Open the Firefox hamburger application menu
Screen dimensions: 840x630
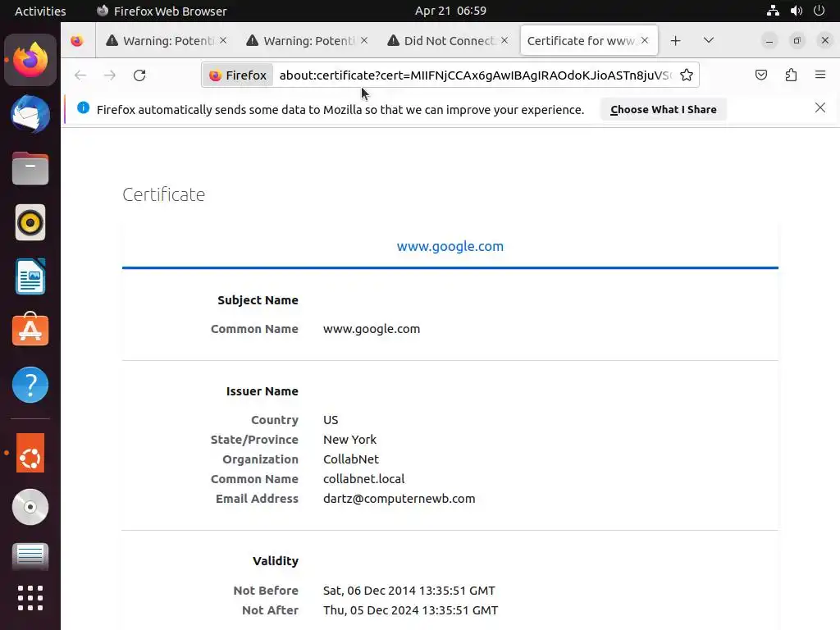click(x=820, y=75)
